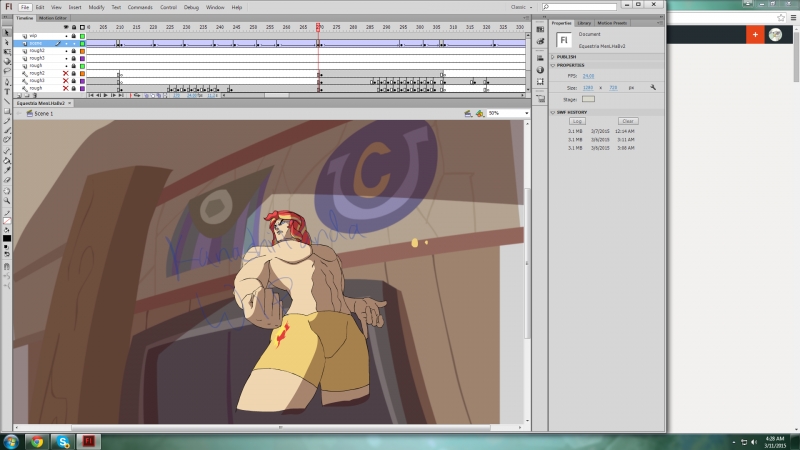The width and height of the screenshot is (800, 450).
Task: Click the Log button in SWF History
Action: (578, 121)
